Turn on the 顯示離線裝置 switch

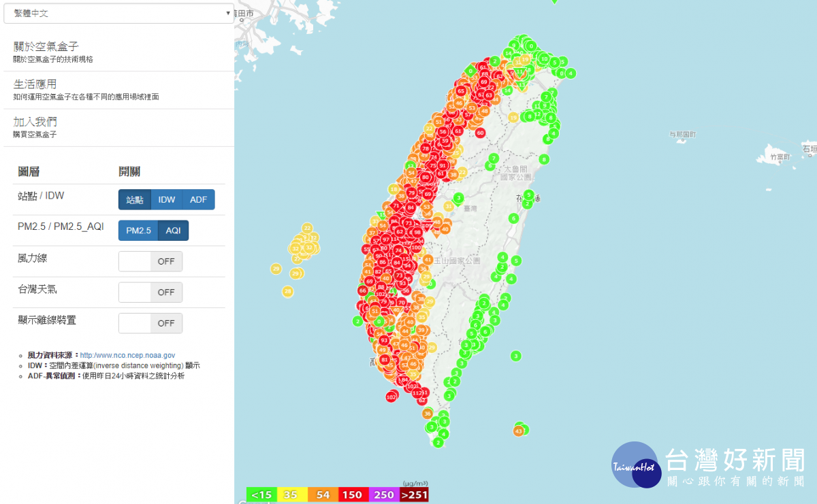pyautogui.click(x=150, y=323)
